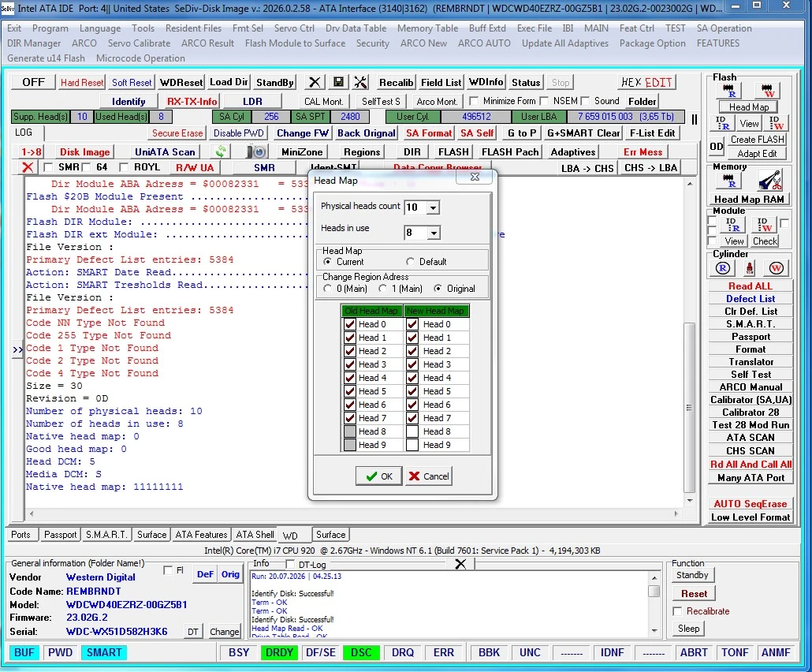Click the red middle icon in Cylinder group
The width and height of the screenshot is (812, 672).
tap(750, 268)
